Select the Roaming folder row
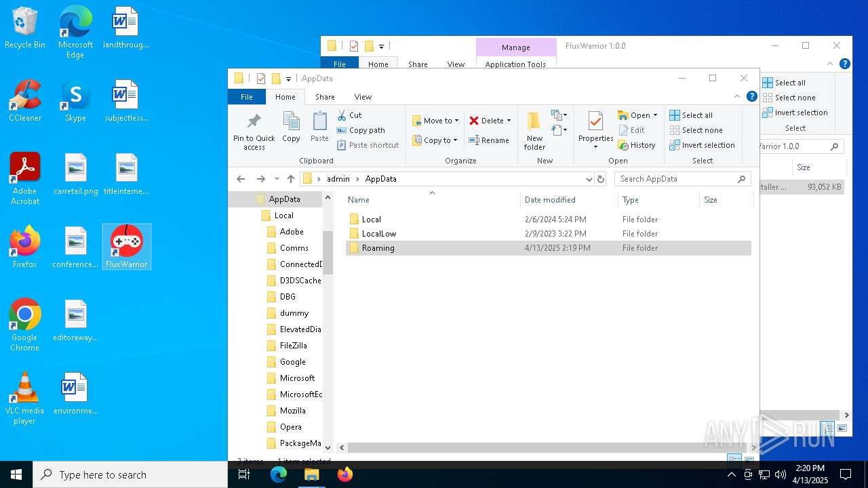 click(x=548, y=248)
